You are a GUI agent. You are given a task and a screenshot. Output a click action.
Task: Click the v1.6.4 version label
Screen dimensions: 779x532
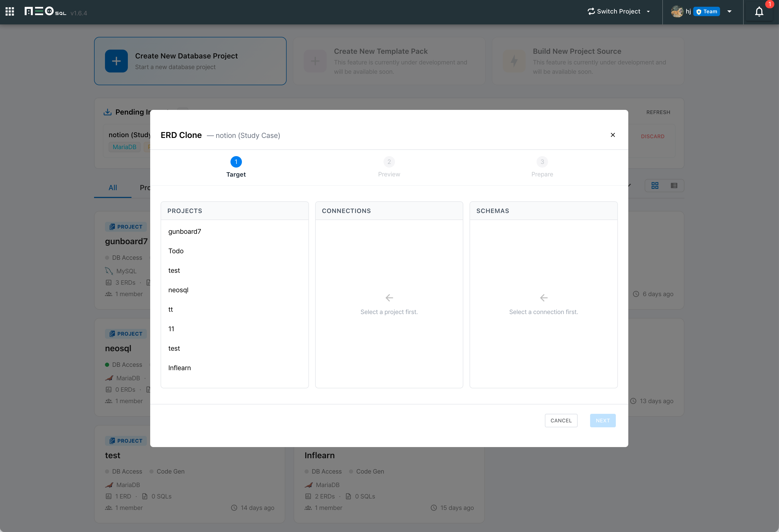[79, 13]
